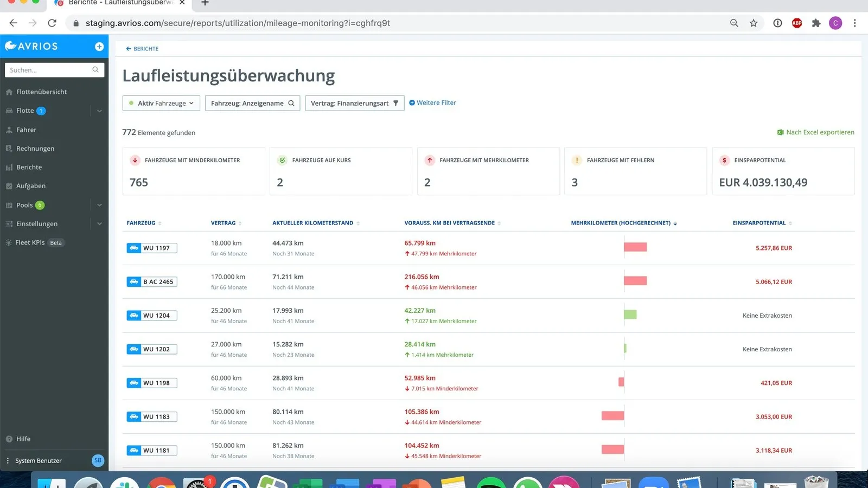The height and width of the screenshot is (488, 868).
Task: Export list via Nach Excel exportieren
Action: point(815,132)
